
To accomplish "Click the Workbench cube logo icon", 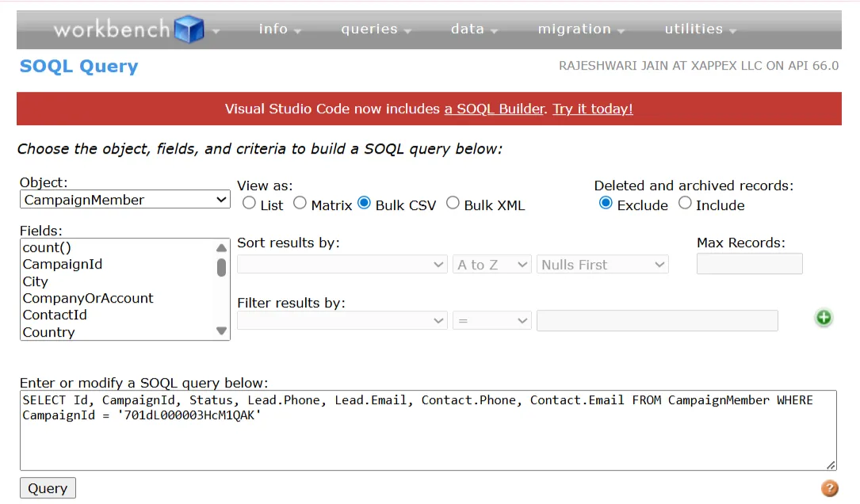I will click(189, 29).
